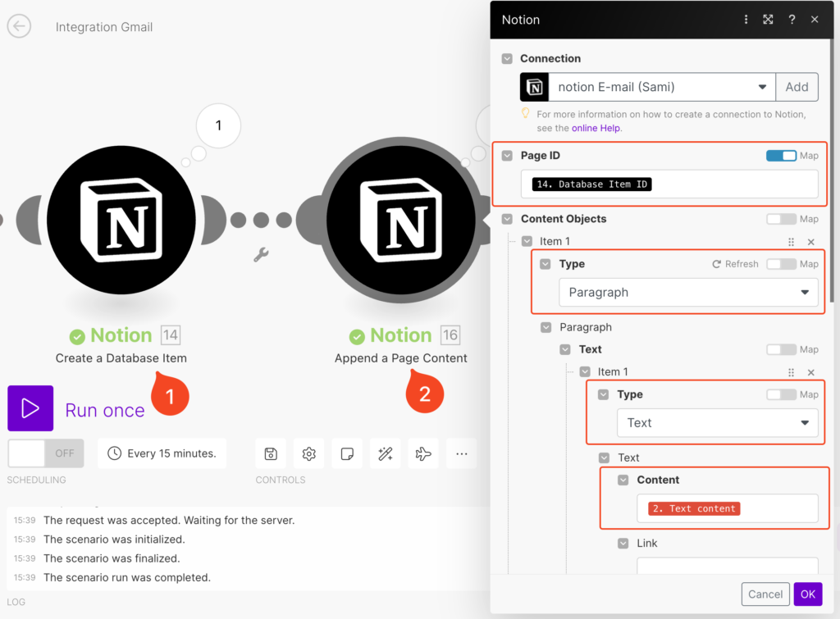Toggle Map switch for Item 1 Type Paragraph
840x619 pixels.
(781, 264)
